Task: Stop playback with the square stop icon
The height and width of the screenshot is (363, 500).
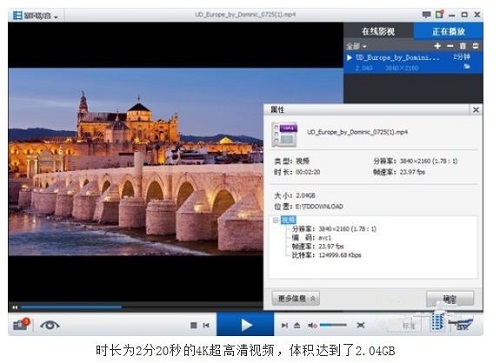Action: click(194, 325)
